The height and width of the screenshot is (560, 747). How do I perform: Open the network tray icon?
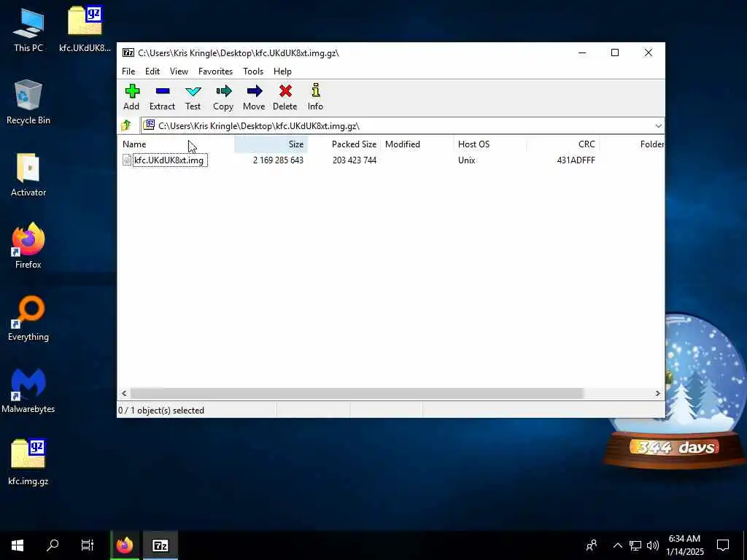(x=635, y=545)
